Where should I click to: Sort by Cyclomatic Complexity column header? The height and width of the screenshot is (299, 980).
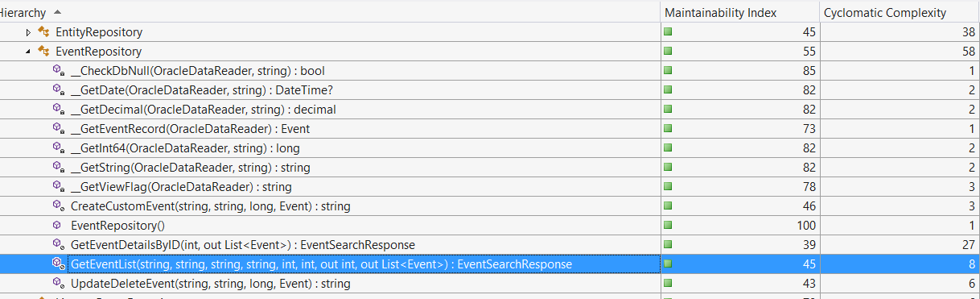coord(885,13)
